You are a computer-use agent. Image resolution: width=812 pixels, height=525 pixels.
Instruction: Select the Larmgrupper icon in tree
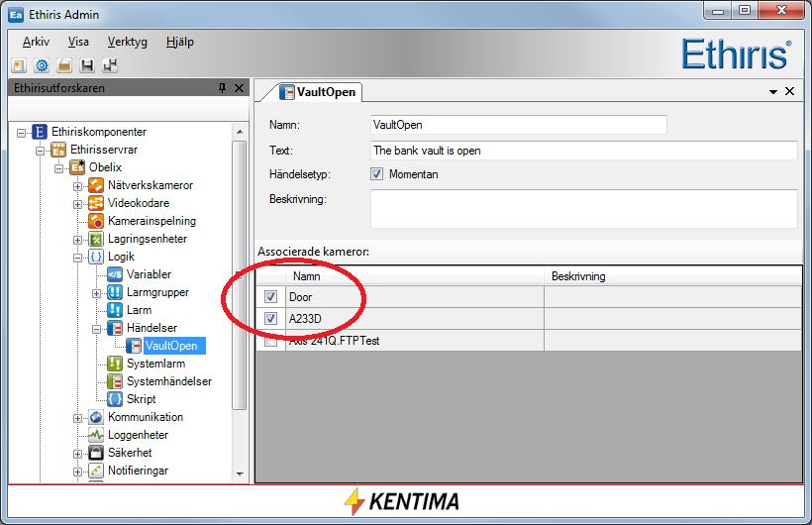tap(115, 292)
